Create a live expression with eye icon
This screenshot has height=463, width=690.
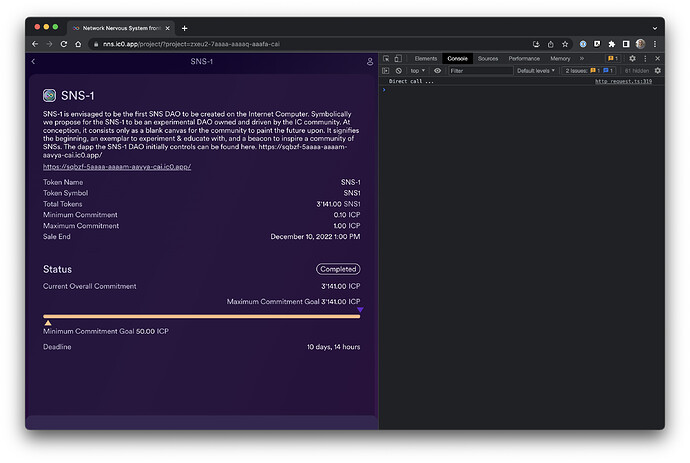(437, 70)
